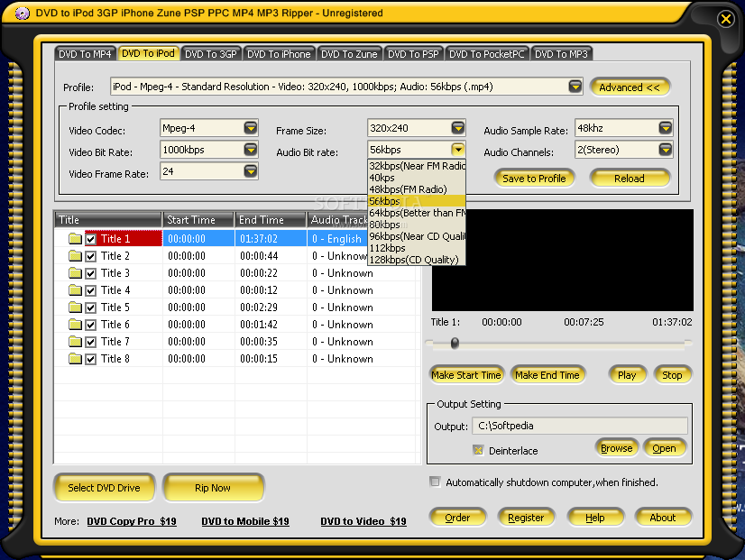Click Make End Time button

(547, 375)
